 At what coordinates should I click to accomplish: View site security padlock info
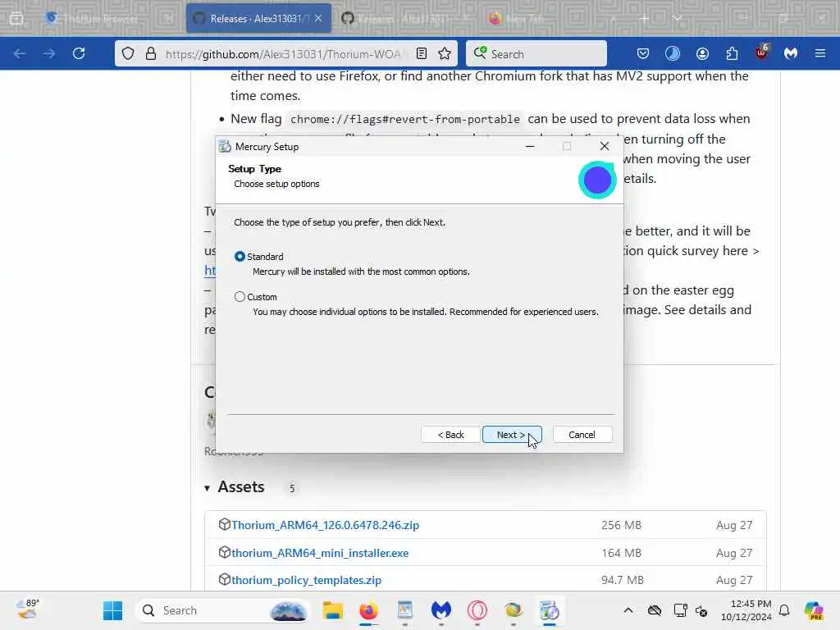pyautogui.click(x=151, y=53)
